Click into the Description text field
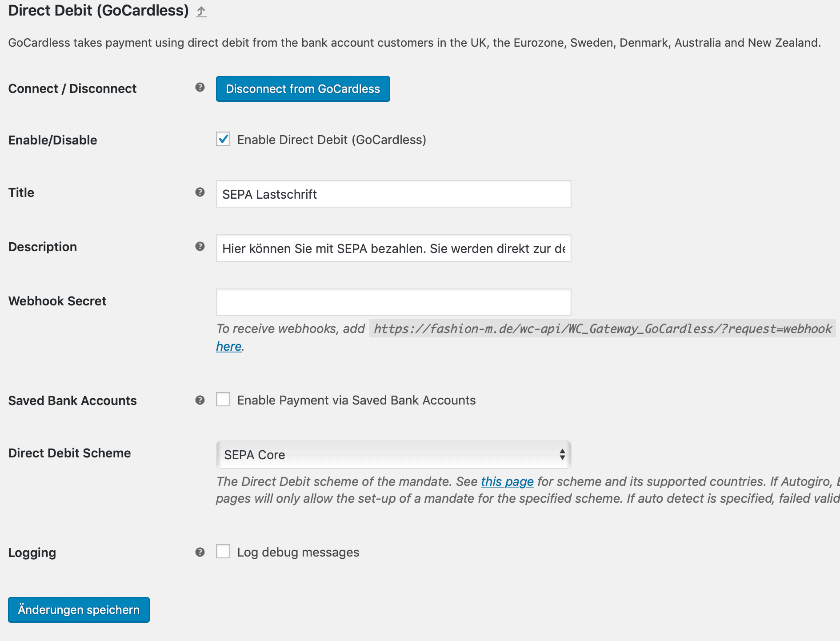Viewport: 840px width, 641px height. 393,248
